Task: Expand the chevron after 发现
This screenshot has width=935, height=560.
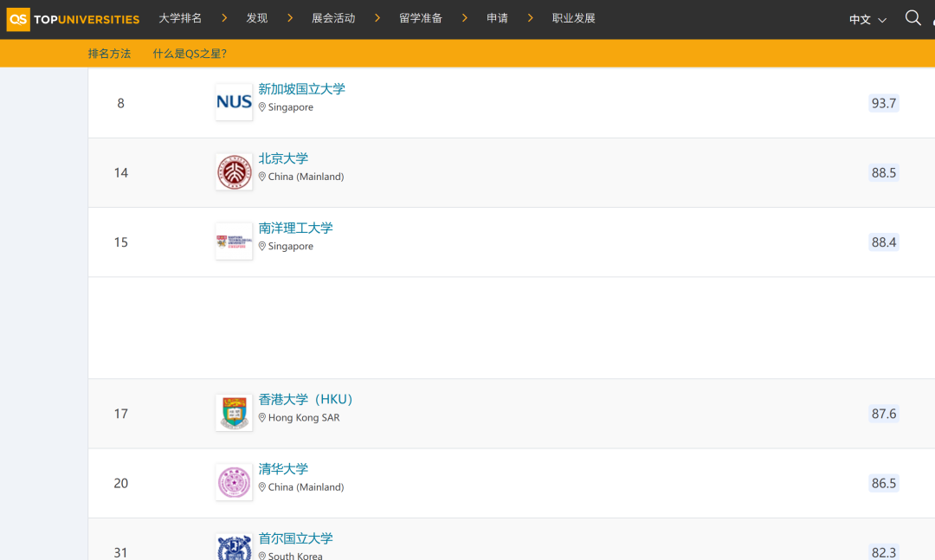Action: pos(290,18)
